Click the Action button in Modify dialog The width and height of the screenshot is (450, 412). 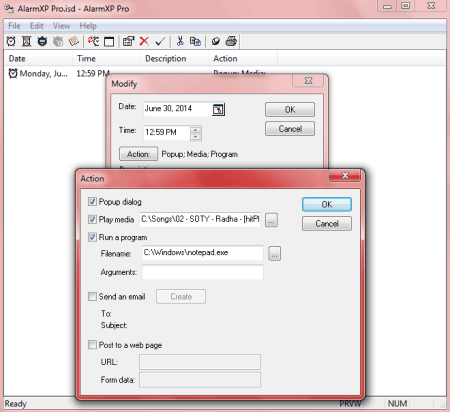[138, 154]
